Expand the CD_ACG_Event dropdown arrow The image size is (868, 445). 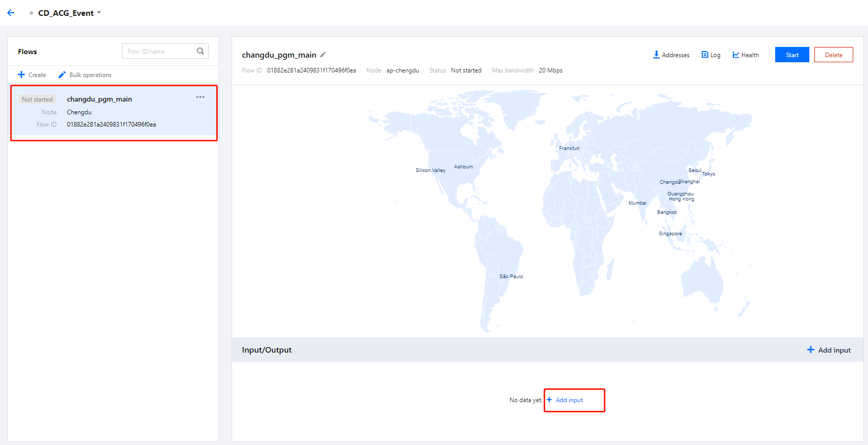[99, 13]
